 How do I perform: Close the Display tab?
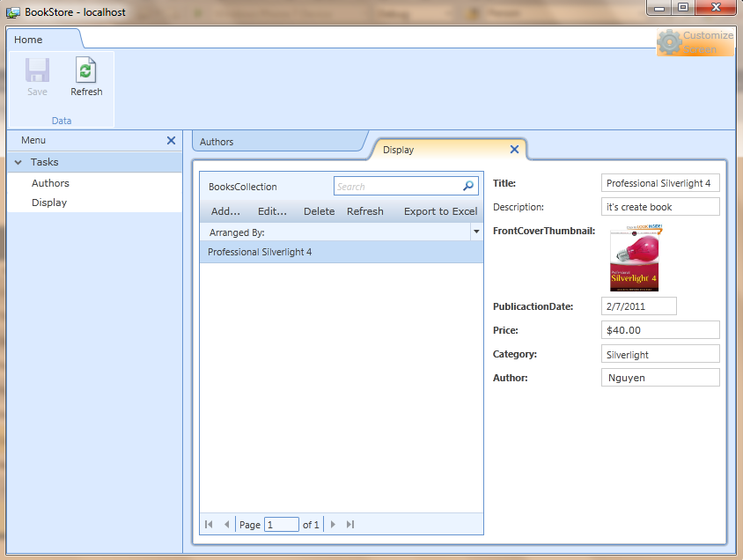click(514, 150)
